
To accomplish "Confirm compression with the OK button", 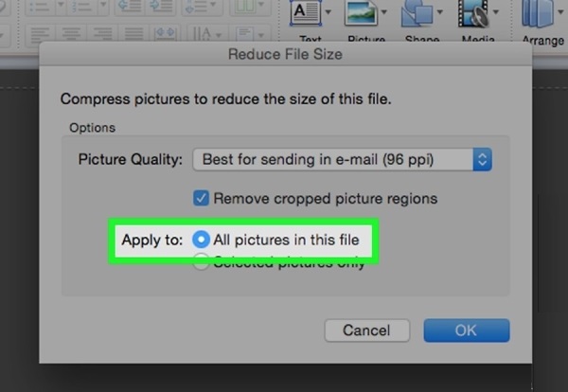I will point(466,330).
